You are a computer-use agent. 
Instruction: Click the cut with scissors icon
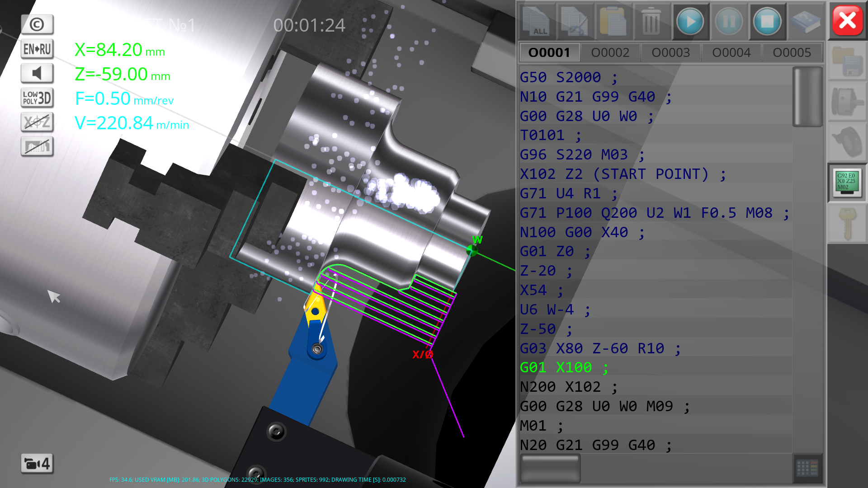point(575,21)
